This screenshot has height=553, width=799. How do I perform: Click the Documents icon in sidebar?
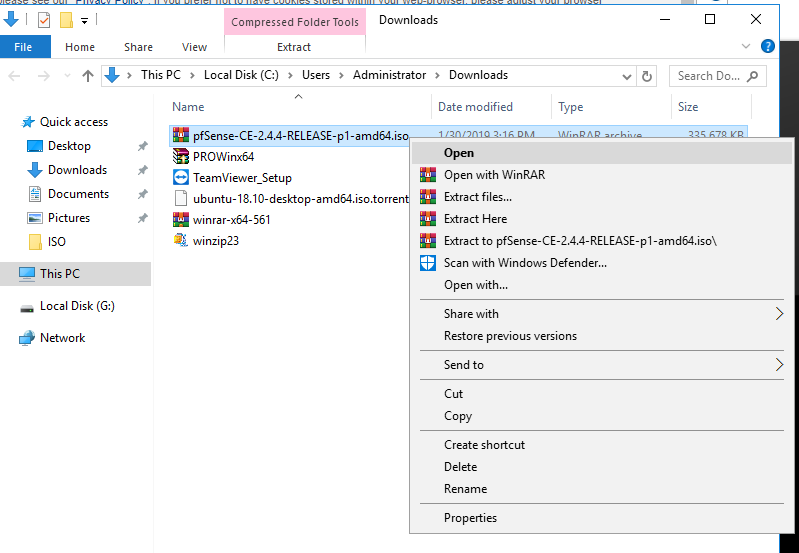(x=35, y=194)
